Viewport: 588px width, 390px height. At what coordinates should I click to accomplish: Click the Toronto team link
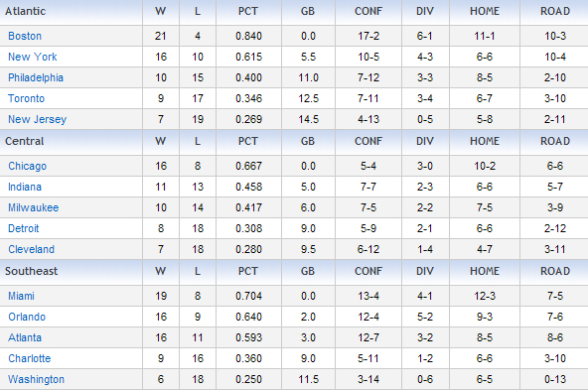[26, 98]
